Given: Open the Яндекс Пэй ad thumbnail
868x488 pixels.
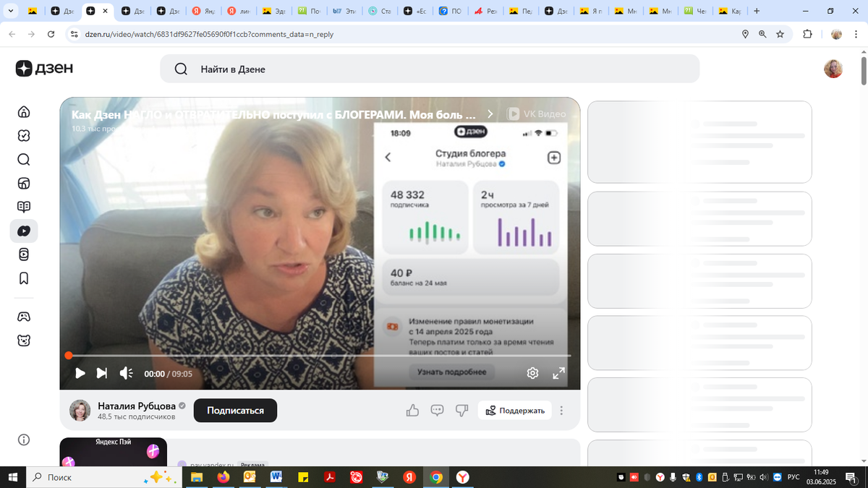Looking at the screenshot, I should point(113,452).
